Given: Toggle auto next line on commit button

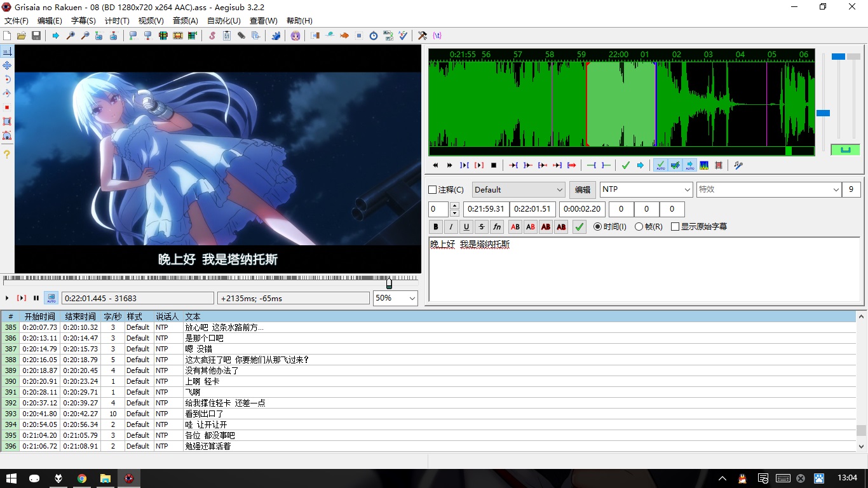Looking at the screenshot, I should (675, 165).
